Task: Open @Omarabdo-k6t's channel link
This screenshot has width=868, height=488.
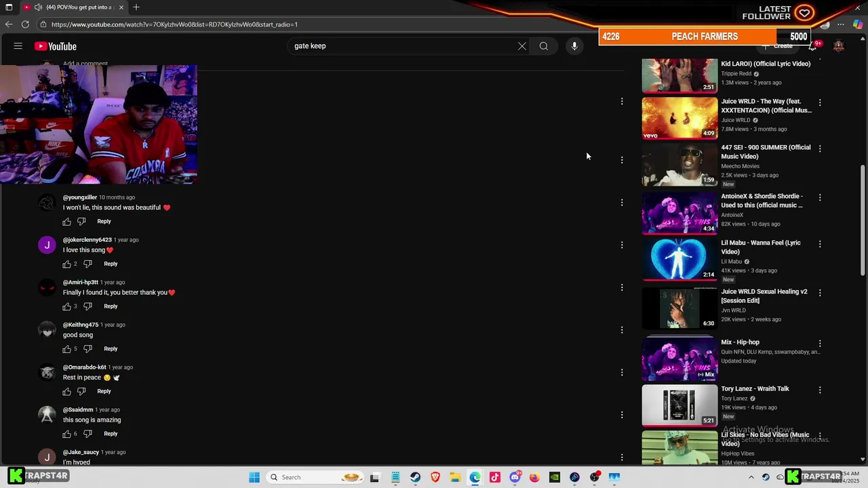Action: [x=85, y=367]
